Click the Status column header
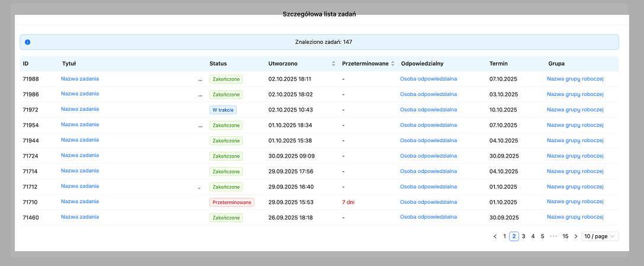This screenshot has width=644, height=266. (x=218, y=63)
